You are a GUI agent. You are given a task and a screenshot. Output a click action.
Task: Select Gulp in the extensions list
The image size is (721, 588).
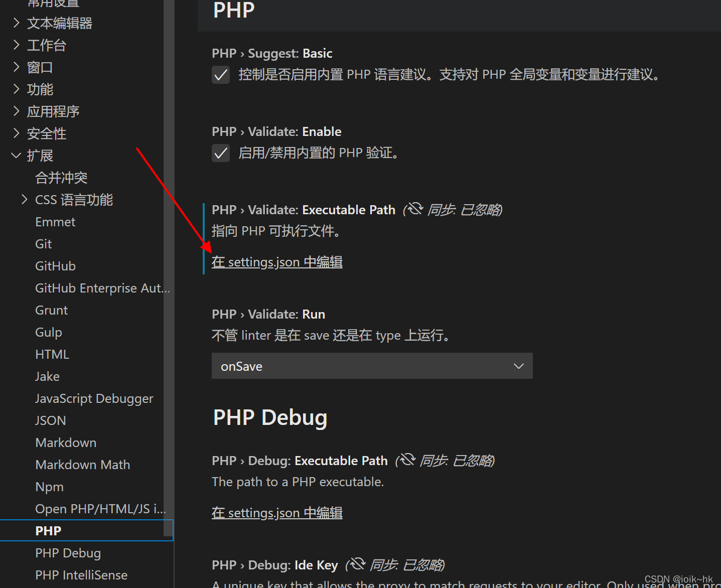click(x=49, y=332)
